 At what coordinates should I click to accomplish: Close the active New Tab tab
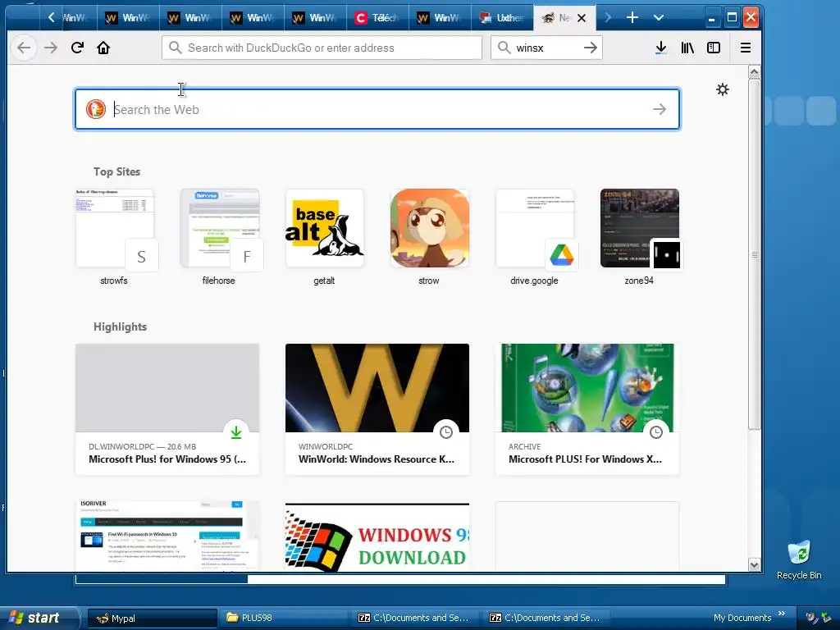click(x=582, y=18)
